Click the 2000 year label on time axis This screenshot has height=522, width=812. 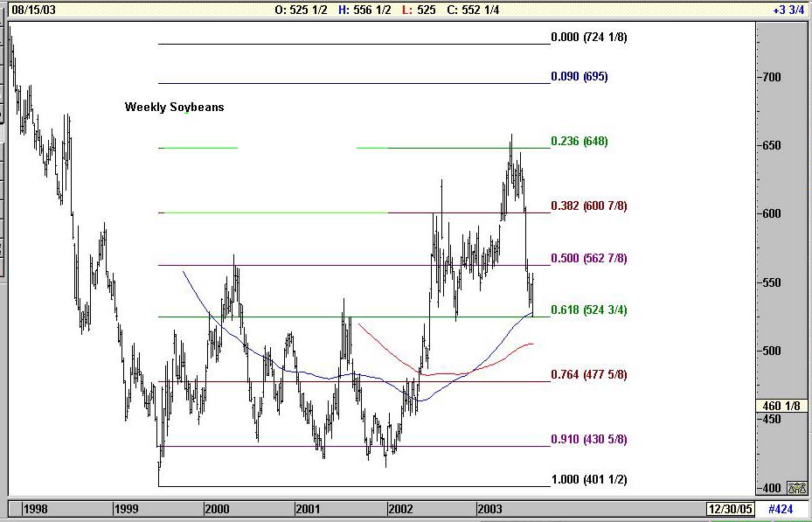point(217,509)
